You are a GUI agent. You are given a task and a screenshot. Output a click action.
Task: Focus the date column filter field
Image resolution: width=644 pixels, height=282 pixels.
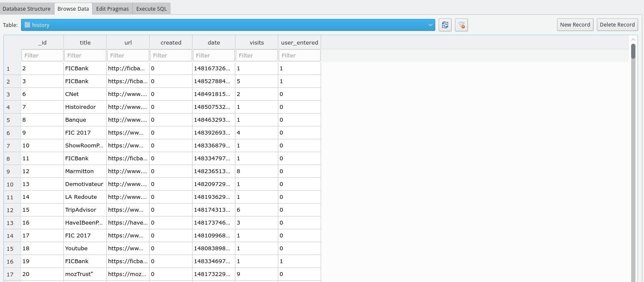[x=214, y=55]
